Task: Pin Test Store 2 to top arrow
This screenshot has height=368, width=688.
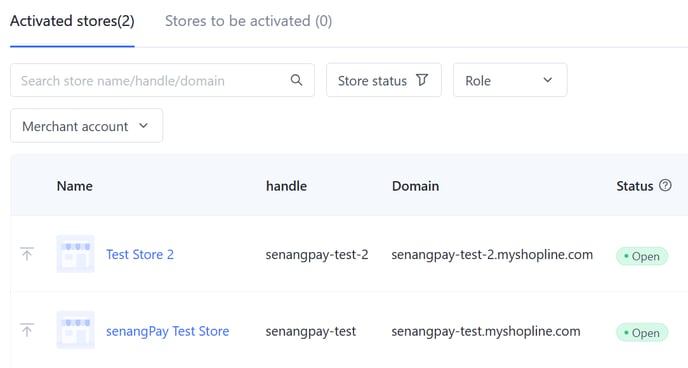Action: [27, 254]
